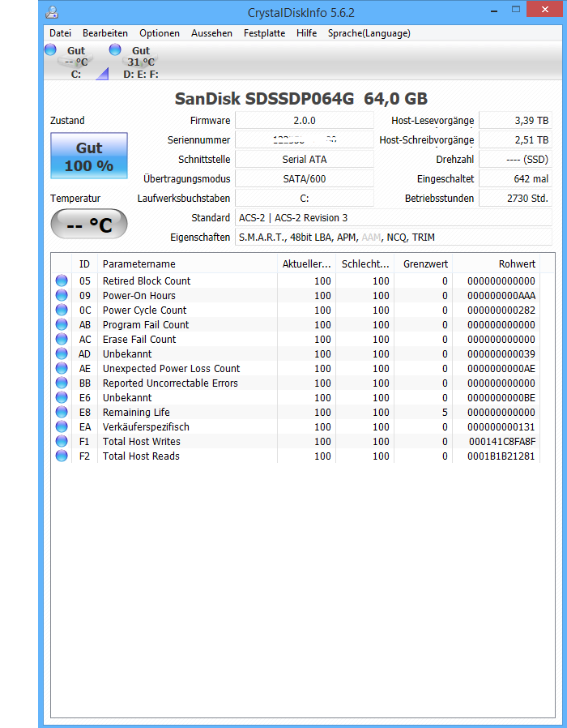Select the Power-On Hours row name
Viewport: 567px width, 728px height.
pos(139,295)
